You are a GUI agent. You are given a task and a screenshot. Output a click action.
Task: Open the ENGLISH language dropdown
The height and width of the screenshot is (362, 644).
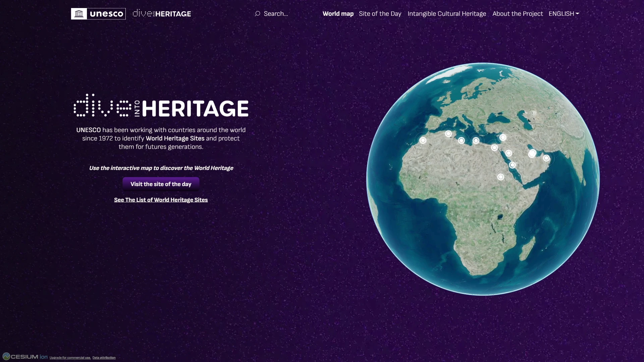coord(564,14)
